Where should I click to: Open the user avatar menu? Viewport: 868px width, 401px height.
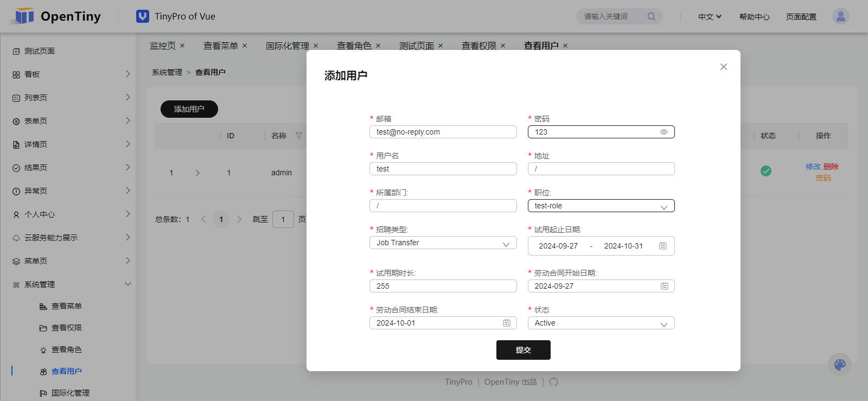tap(841, 16)
